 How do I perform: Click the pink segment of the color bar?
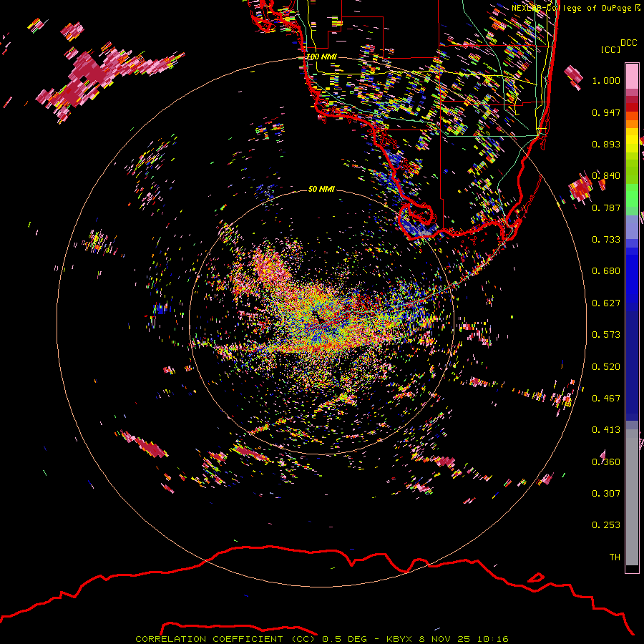632,77
